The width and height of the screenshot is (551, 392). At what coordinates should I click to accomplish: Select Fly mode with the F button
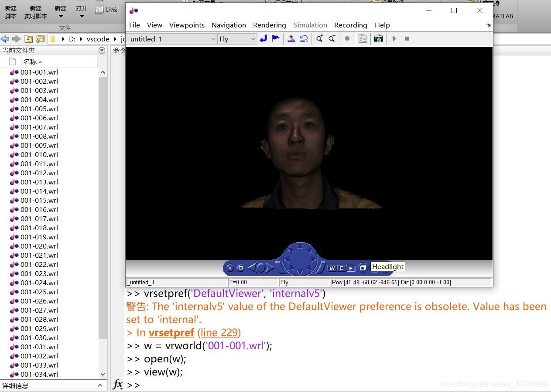point(350,268)
